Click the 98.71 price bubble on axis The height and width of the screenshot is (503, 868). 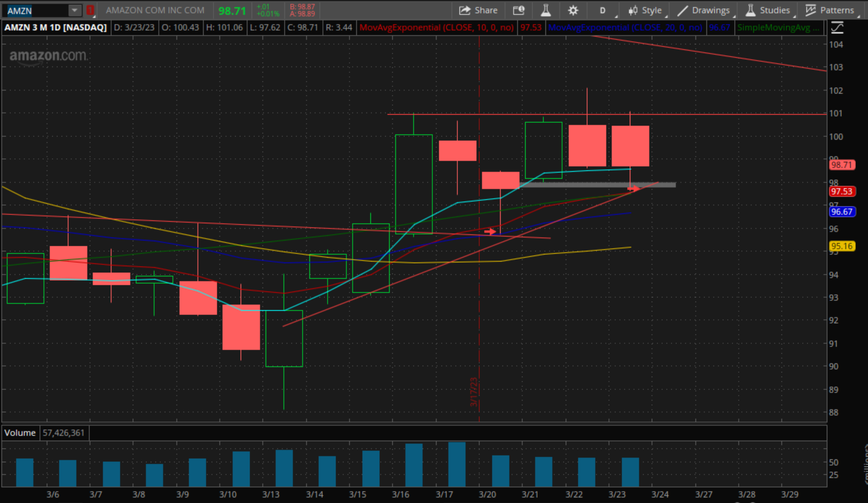[841, 165]
